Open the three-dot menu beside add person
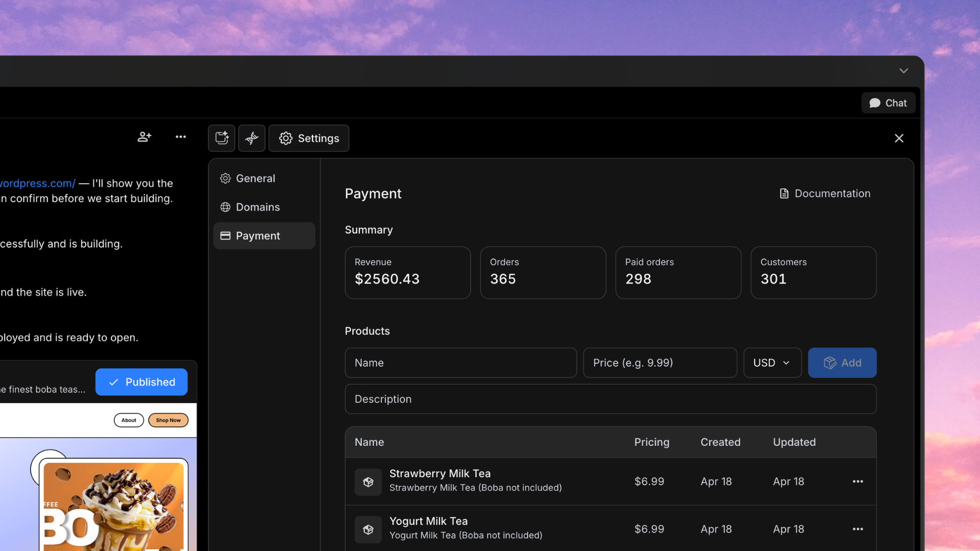980x551 pixels. tap(181, 137)
